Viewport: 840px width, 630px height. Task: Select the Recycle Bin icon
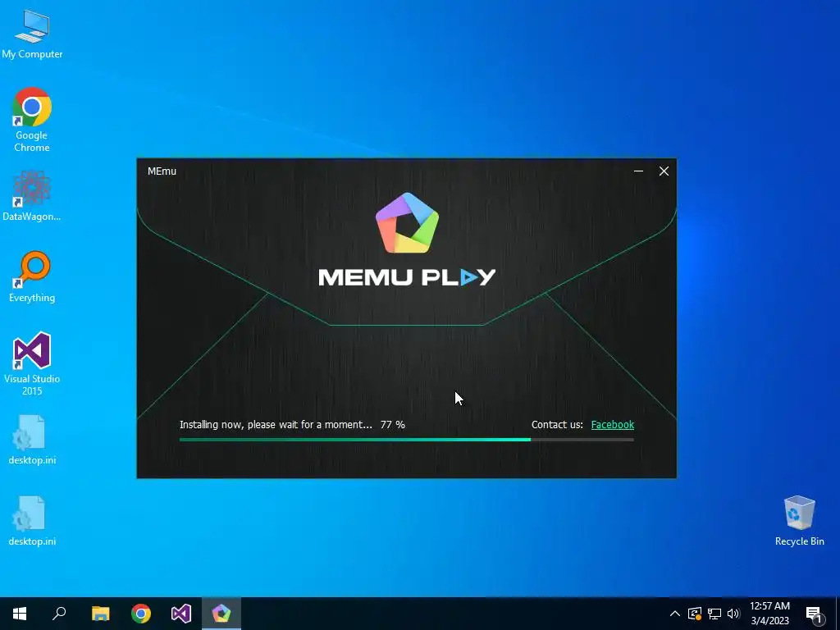(799, 521)
